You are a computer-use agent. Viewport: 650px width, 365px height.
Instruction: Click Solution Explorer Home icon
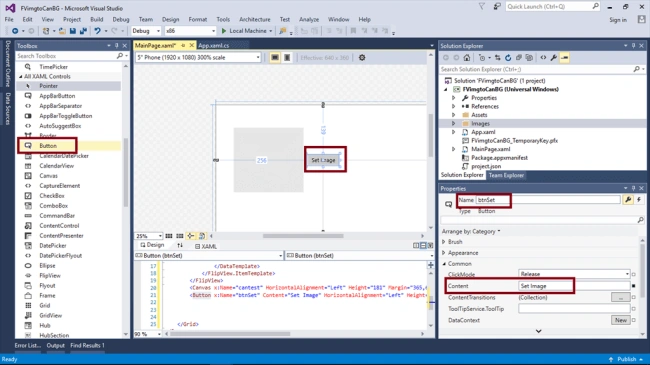(x=467, y=58)
